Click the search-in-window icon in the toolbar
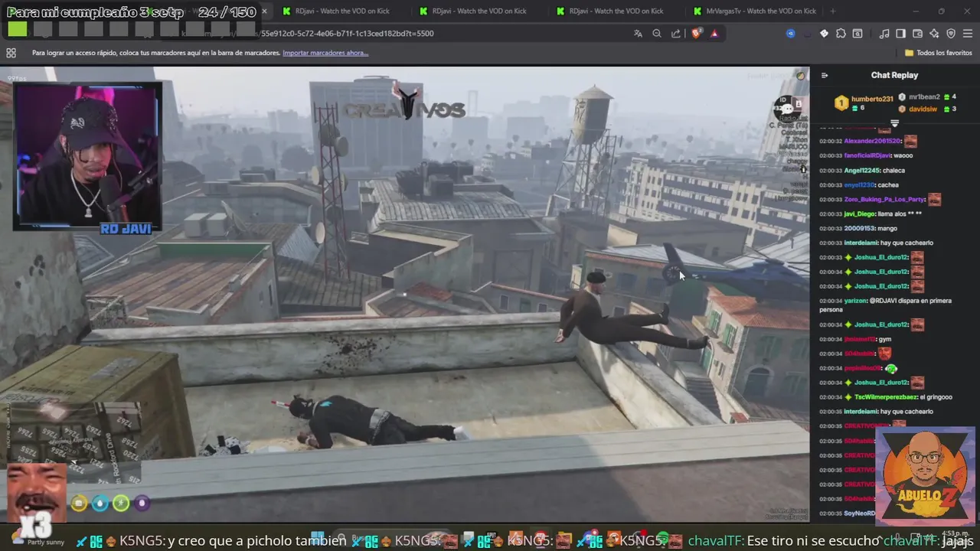This screenshot has height=551, width=980. [857, 34]
